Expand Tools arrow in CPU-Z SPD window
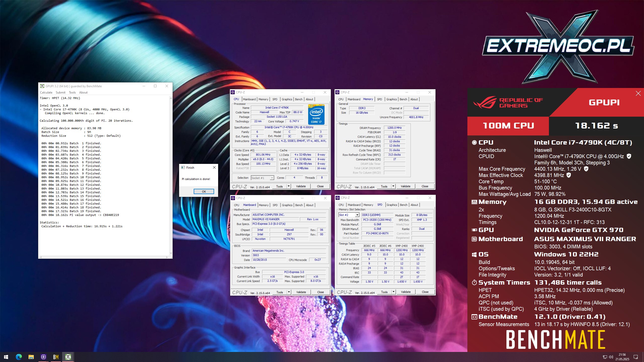 tap(393, 292)
